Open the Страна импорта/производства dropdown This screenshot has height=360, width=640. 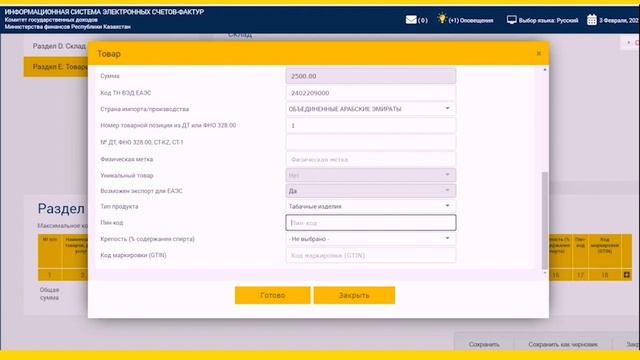point(371,109)
